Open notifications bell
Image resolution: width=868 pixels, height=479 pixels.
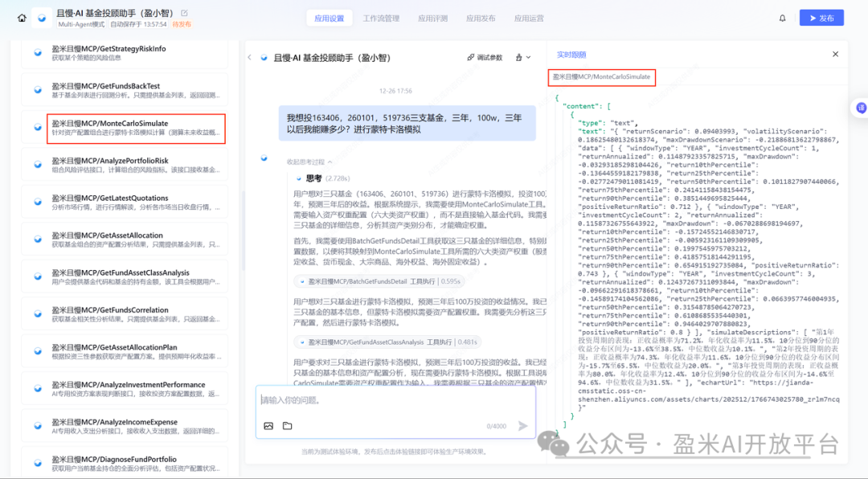tap(782, 18)
